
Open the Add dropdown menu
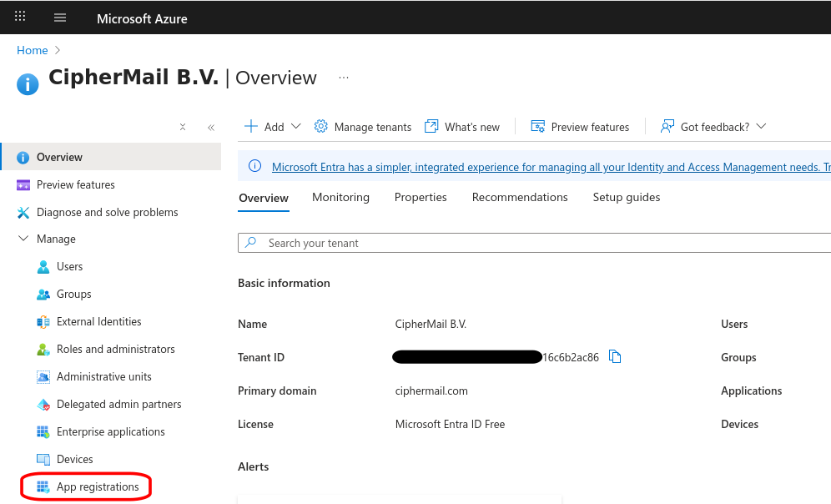pos(271,126)
